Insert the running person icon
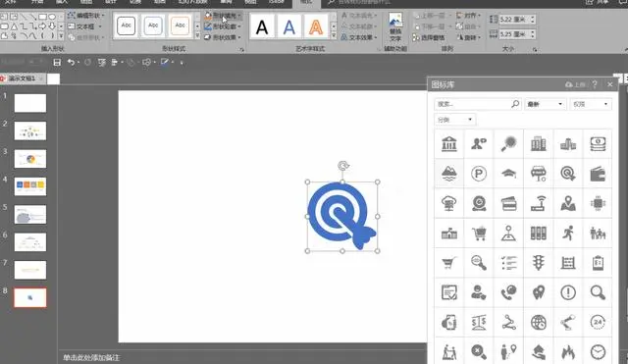The height and width of the screenshot is (364, 628). coord(568,234)
